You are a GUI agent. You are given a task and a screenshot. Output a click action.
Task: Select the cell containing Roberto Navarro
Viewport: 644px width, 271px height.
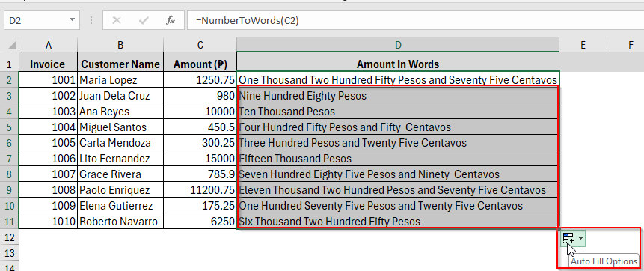pyautogui.click(x=120, y=222)
